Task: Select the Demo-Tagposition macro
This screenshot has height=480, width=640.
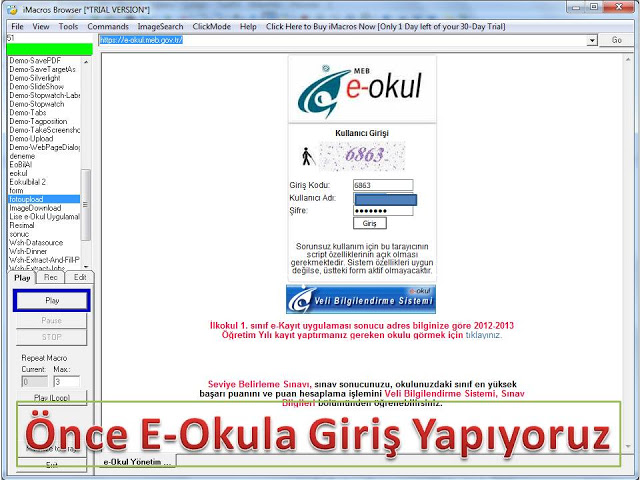Action: point(38,121)
